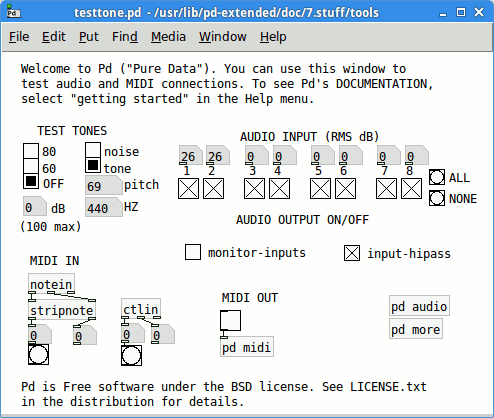Toggle audio output channel 6

pos(345,189)
